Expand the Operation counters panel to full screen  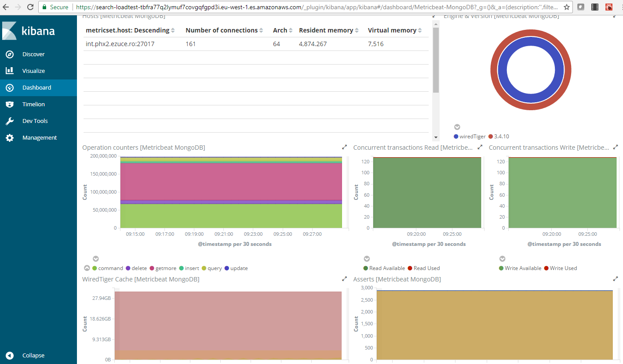click(x=345, y=147)
